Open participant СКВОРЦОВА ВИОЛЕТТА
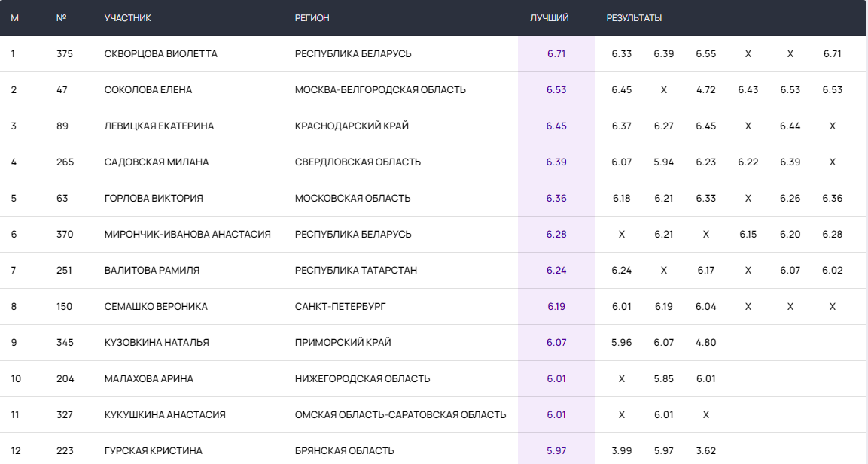Screen dimensions: 868x464 160,54
